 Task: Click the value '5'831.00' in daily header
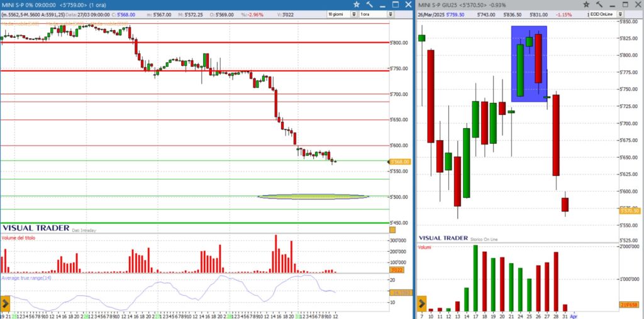tap(539, 14)
